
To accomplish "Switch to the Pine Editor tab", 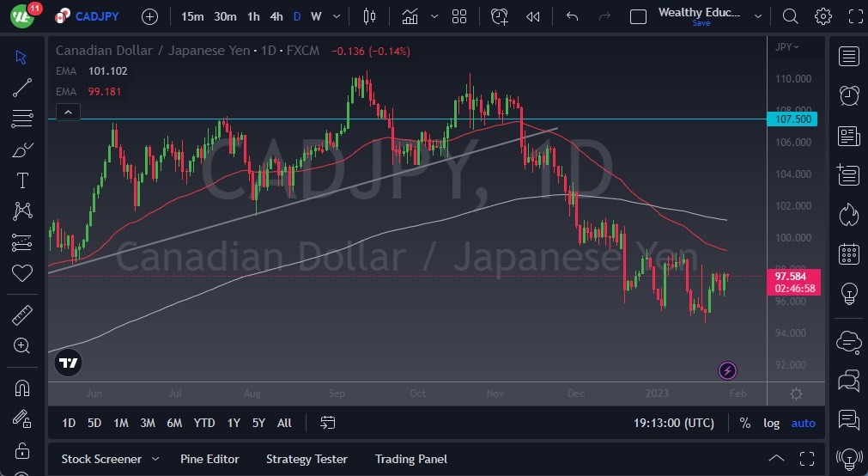I will click(x=209, y=459).
